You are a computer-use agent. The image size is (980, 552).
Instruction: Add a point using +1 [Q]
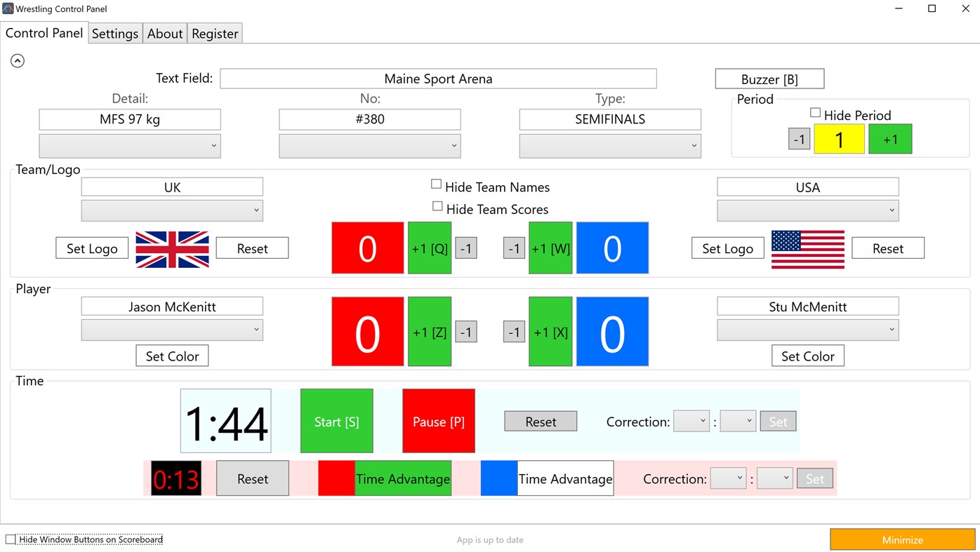[x=429, y=248]
